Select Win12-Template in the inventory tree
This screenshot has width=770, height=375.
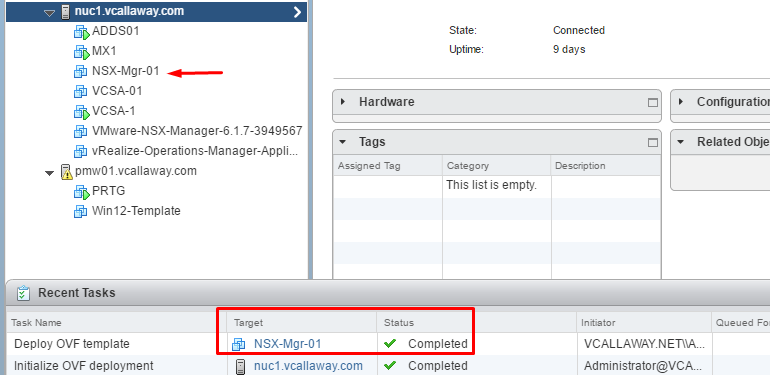136,211
